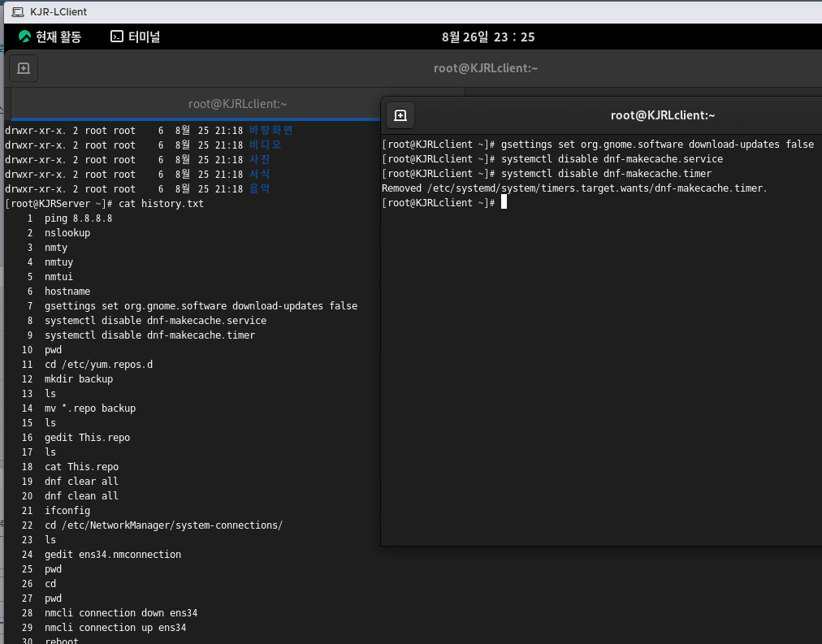Screen dimensions: 822x644
Task: Click the gsettings command in front terminal
Action: [x=657, y=145]
